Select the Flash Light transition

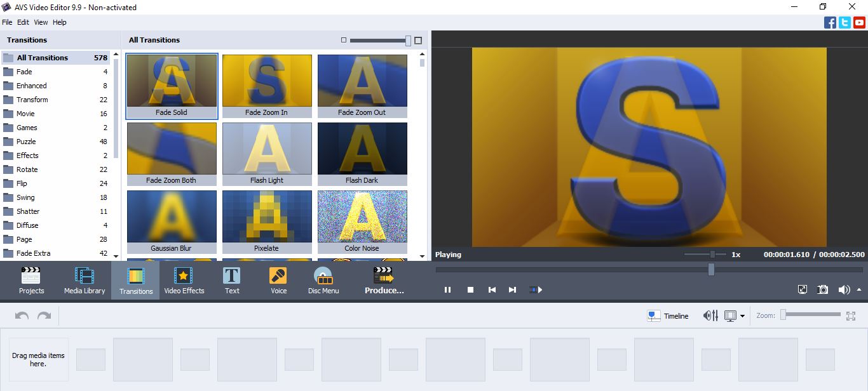267,154
